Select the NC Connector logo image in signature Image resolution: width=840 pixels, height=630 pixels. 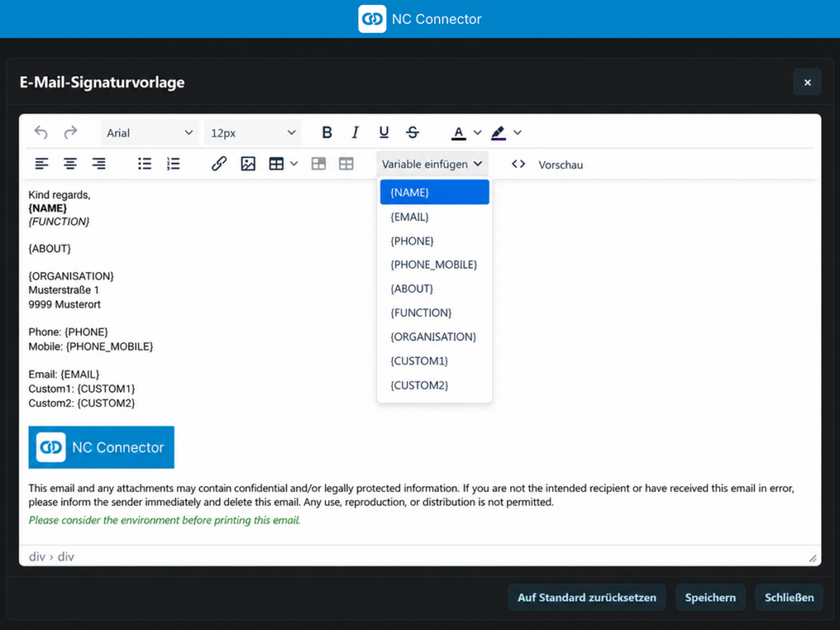pyautogui.click(x=101, y=447)
